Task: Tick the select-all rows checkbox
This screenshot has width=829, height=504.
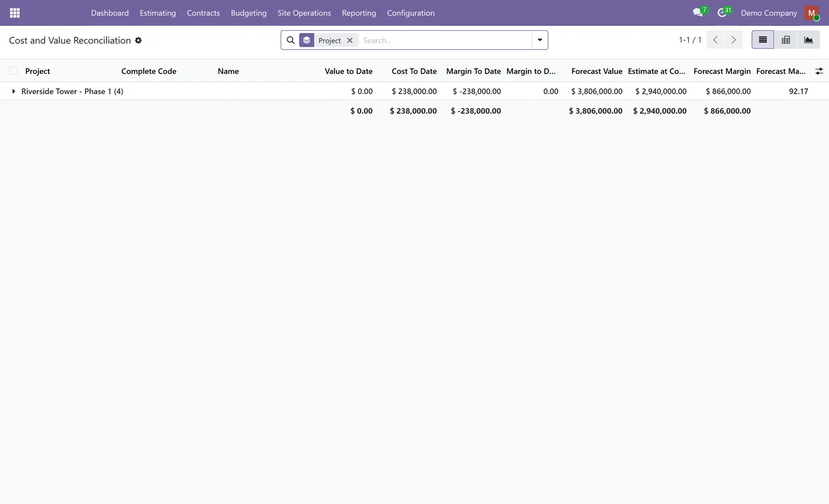Action: 12,70
